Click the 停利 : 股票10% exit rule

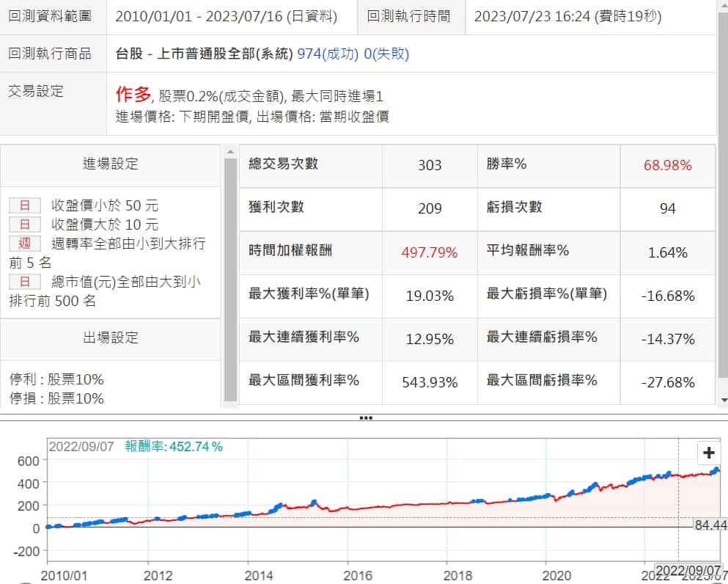[x=57, y=379]
